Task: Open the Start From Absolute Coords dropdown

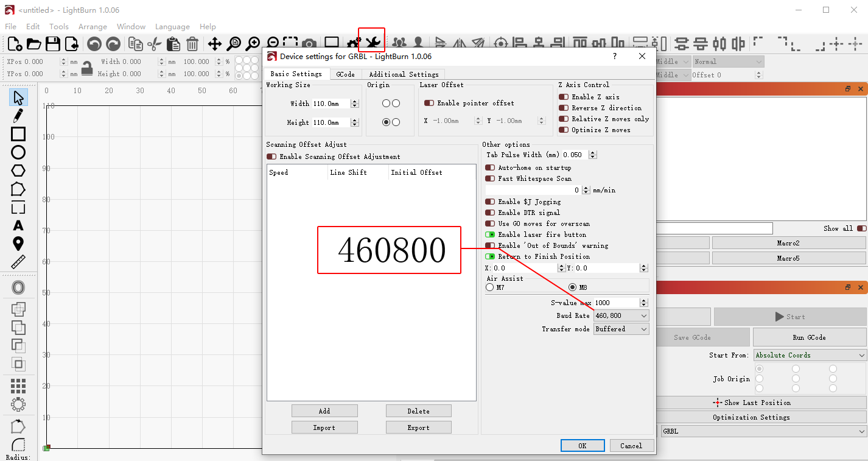Action: 810,355
